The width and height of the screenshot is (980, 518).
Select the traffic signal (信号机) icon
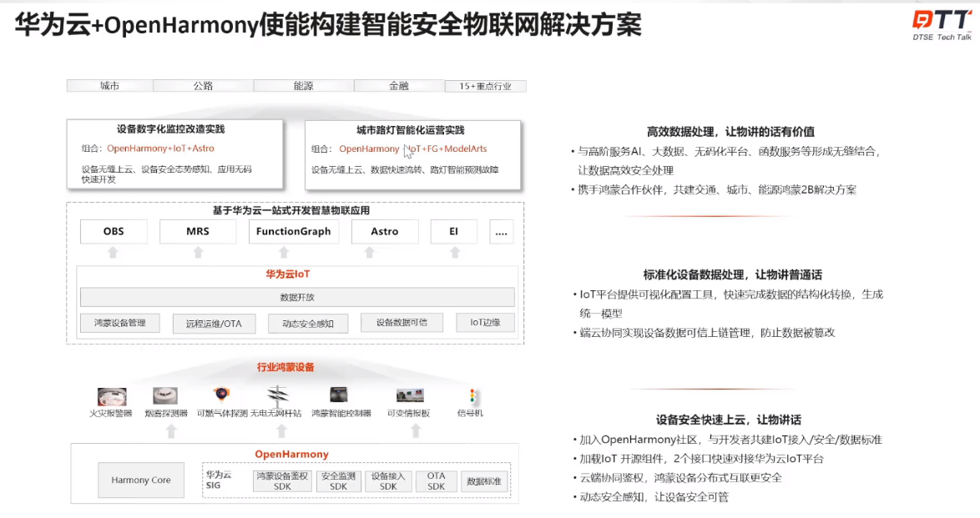pyautogui.click(x=472, y=396)
